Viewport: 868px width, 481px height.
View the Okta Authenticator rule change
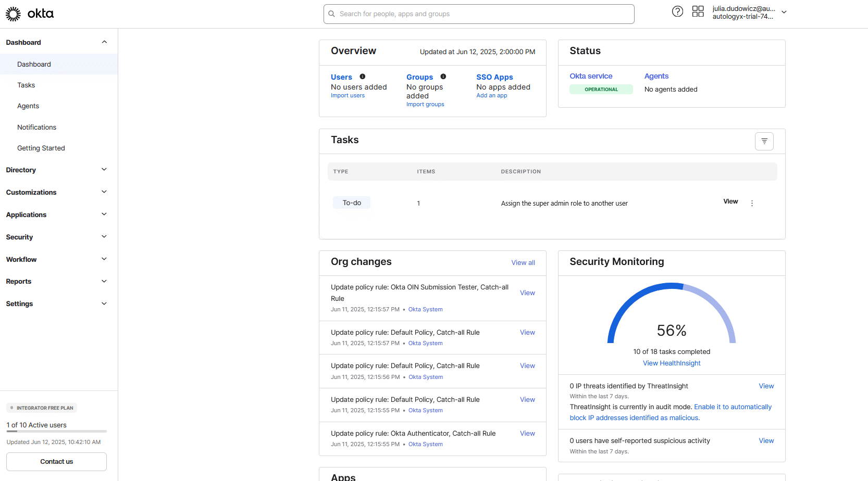527,434
